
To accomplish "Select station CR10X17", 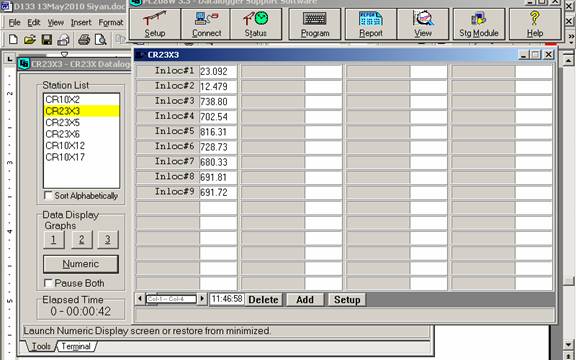I will tap(82, 157).
